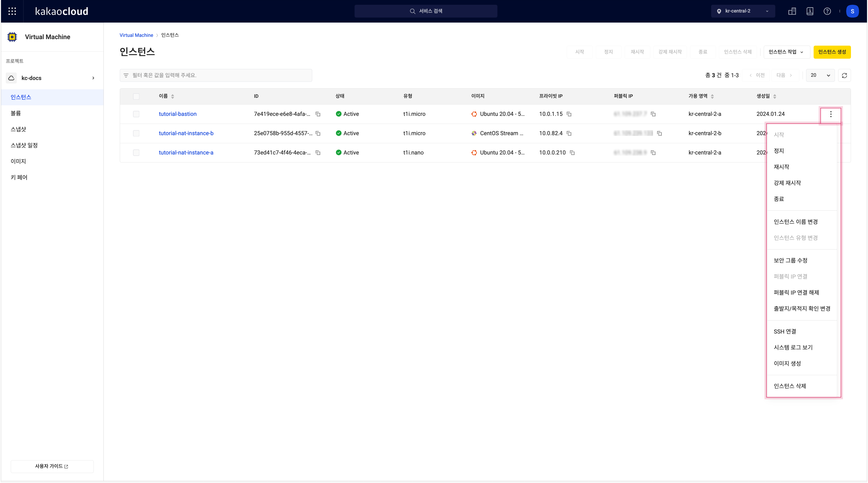This screenshot has width=868, height=483.
Task: Open the page size 20 dropdown
Action: [x=820, y=75]
